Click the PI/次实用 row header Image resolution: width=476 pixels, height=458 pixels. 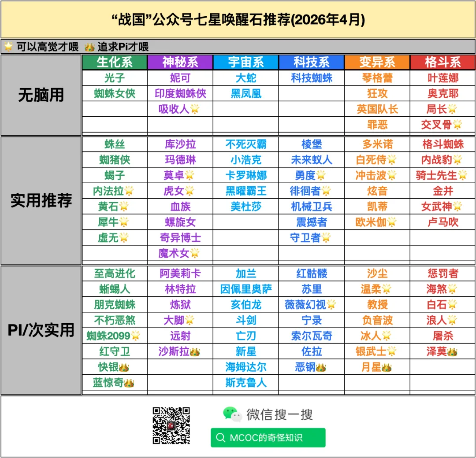tap(41, 330)
